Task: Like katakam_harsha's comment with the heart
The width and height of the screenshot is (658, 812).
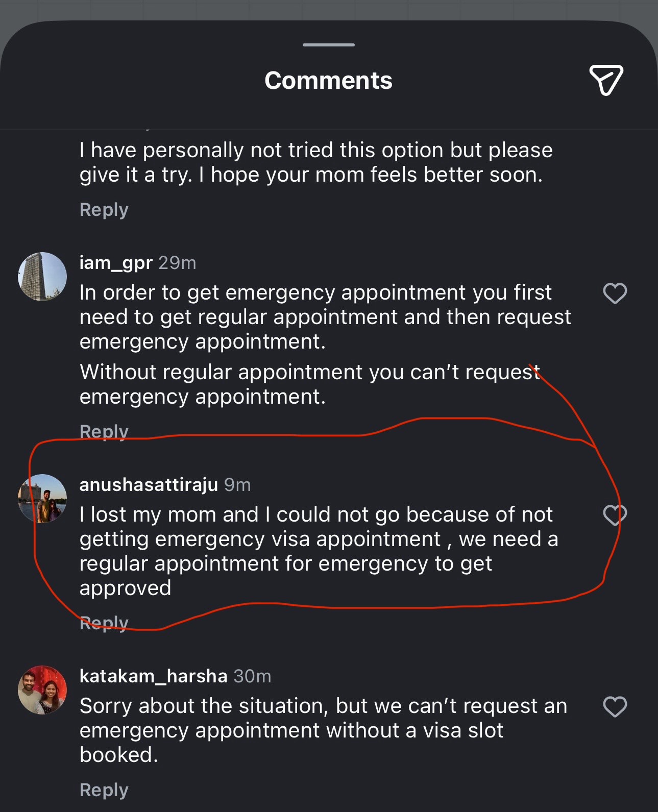Action: click(x=615, y=707)
